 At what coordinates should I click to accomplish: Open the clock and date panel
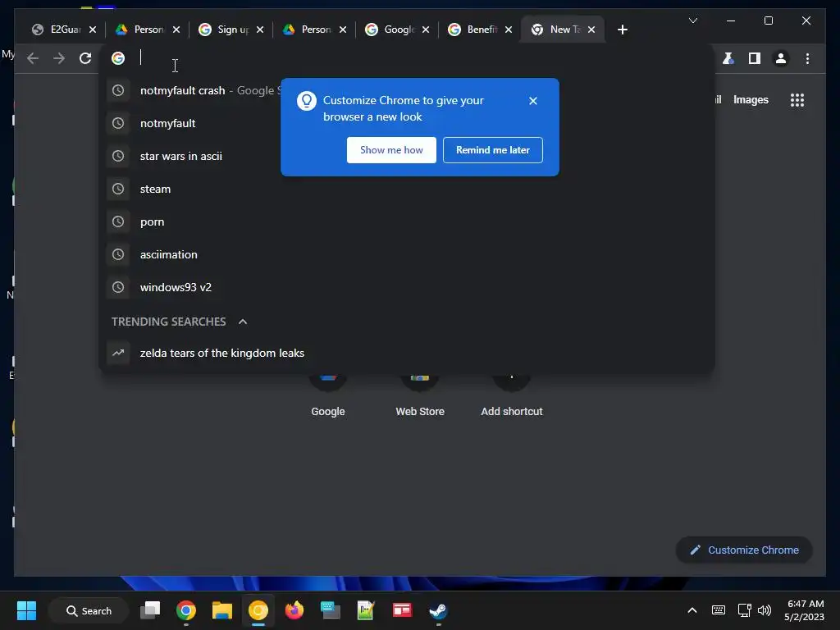click(x=804, y=610)
